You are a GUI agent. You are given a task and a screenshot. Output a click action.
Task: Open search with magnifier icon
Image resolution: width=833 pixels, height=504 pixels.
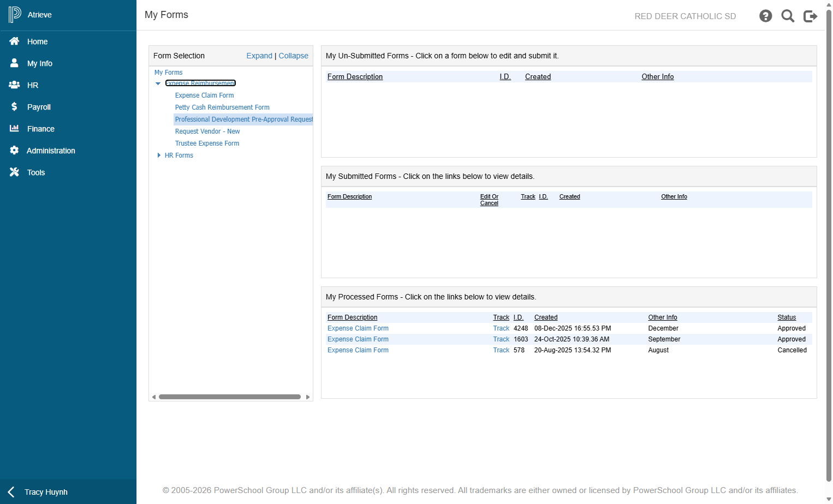click(x=788, y=16)
